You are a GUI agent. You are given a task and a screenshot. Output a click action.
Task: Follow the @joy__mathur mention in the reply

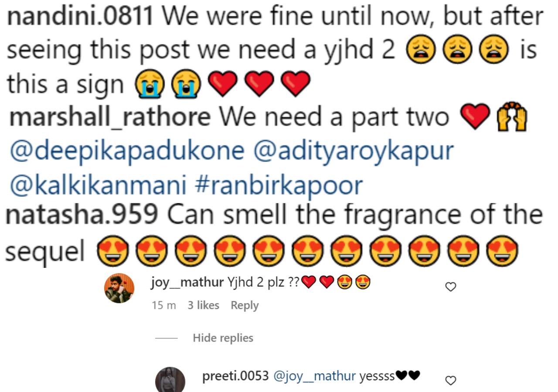coord(314,376)
